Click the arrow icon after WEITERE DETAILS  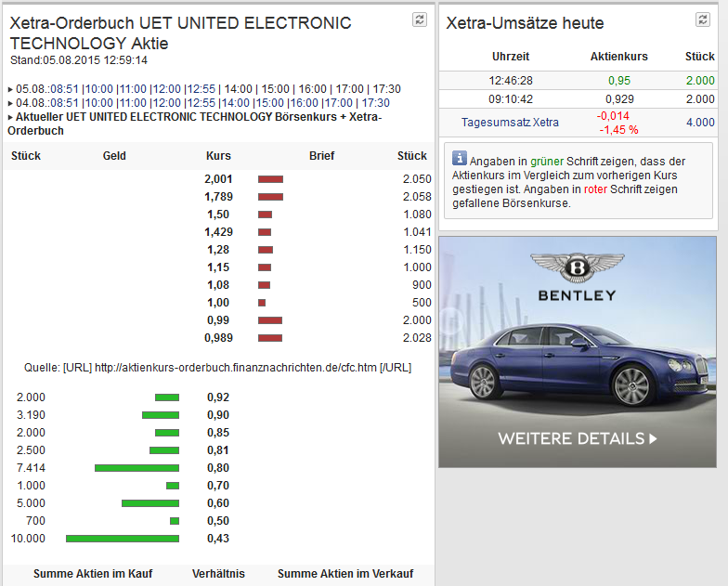[653, 438]
